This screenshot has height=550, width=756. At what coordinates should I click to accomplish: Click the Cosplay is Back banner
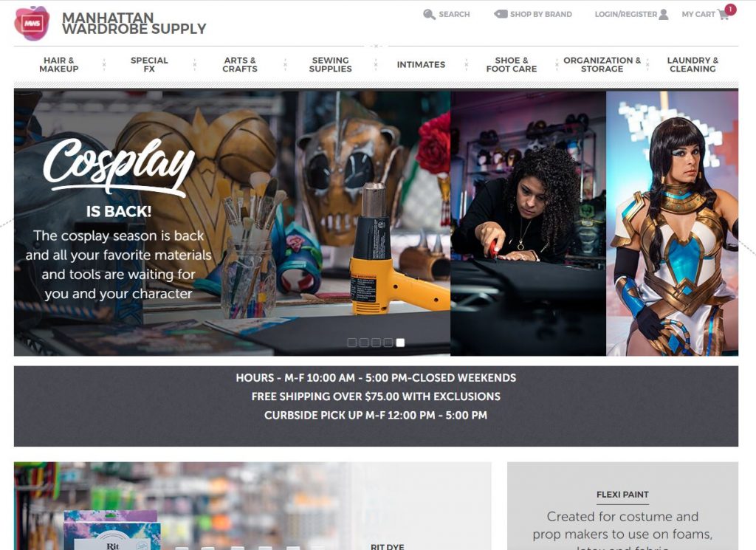(x=376, y=224)
